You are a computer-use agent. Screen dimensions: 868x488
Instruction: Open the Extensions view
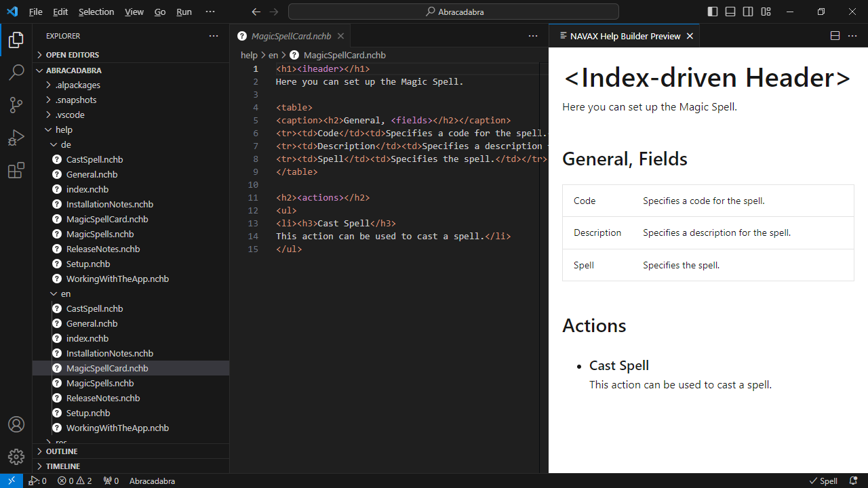(16, 171)
